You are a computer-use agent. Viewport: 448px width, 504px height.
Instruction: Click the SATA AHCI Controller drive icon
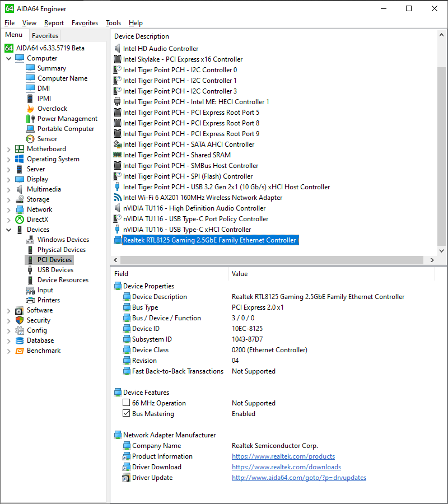(x=118, y=144)
